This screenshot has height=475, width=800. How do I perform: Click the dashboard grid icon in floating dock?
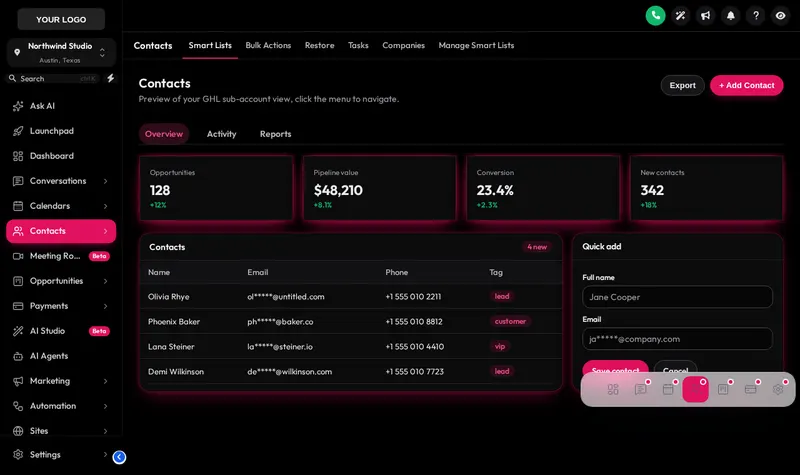613,389
